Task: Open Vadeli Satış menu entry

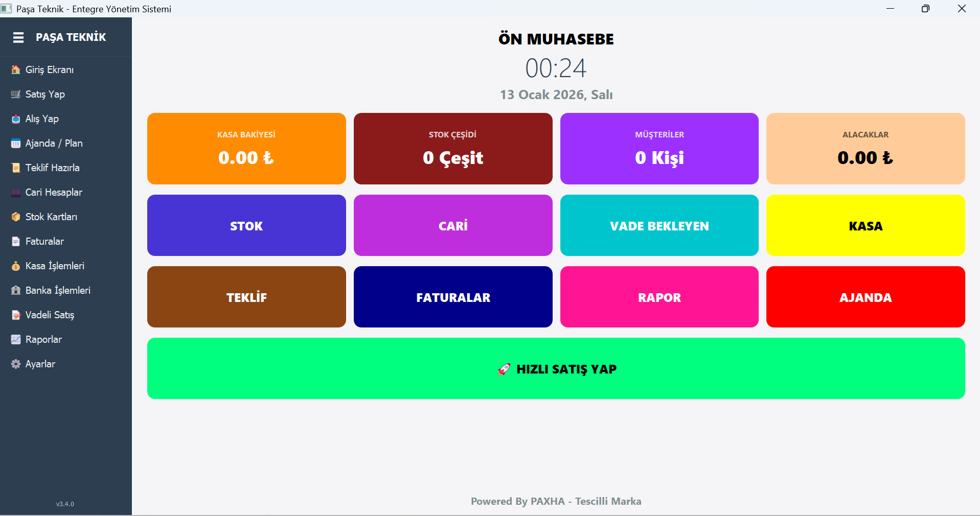Action: (x=50, y=315)
